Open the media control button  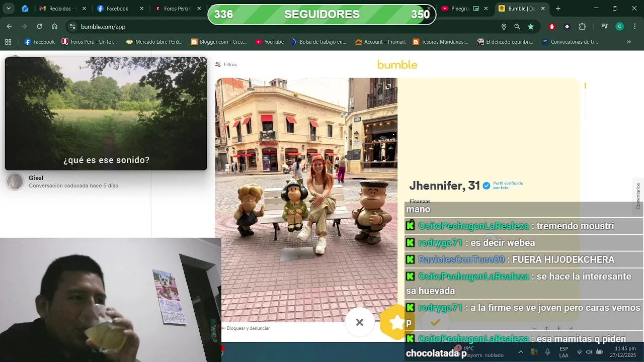pyautogui.click(x=605, y=27)
